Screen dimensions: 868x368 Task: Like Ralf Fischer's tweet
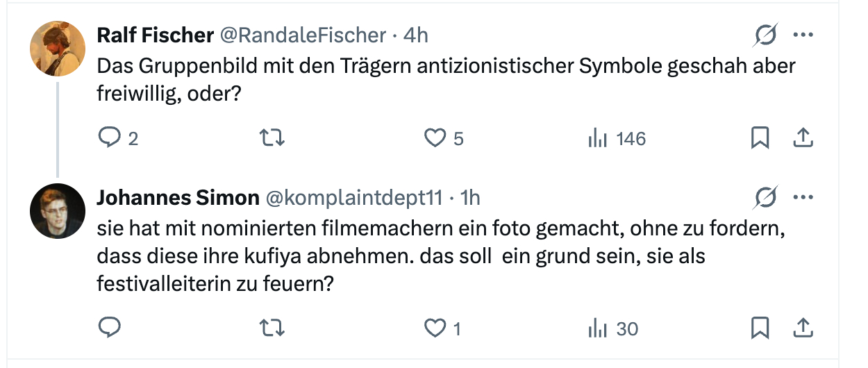tap(435, 138)
